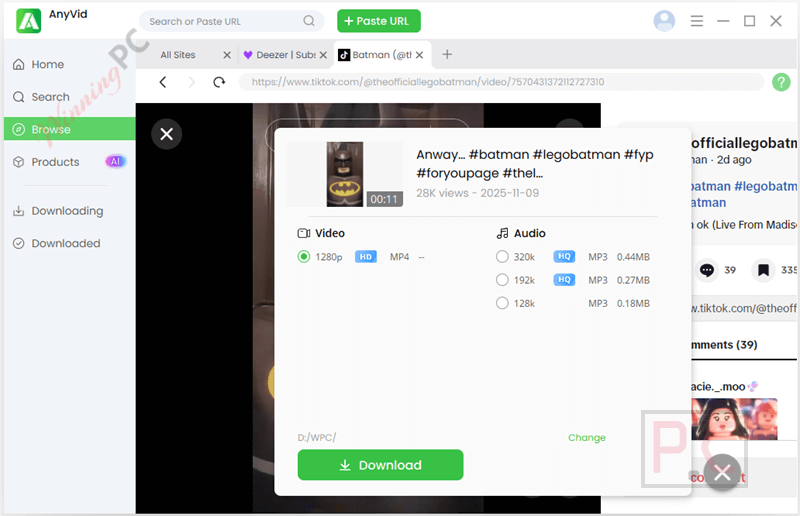
Task: Select the 1280p MP4 video option
Action: (304, 257)
